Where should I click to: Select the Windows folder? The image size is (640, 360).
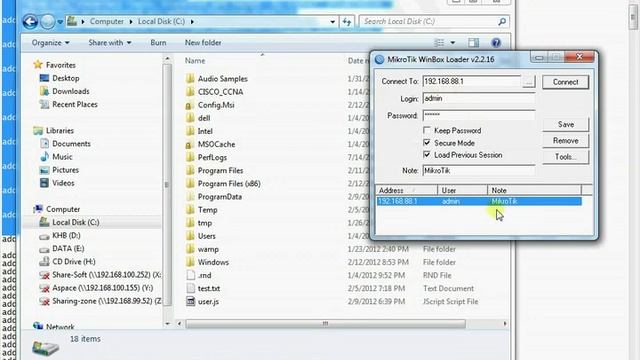(x=213, y=262)
